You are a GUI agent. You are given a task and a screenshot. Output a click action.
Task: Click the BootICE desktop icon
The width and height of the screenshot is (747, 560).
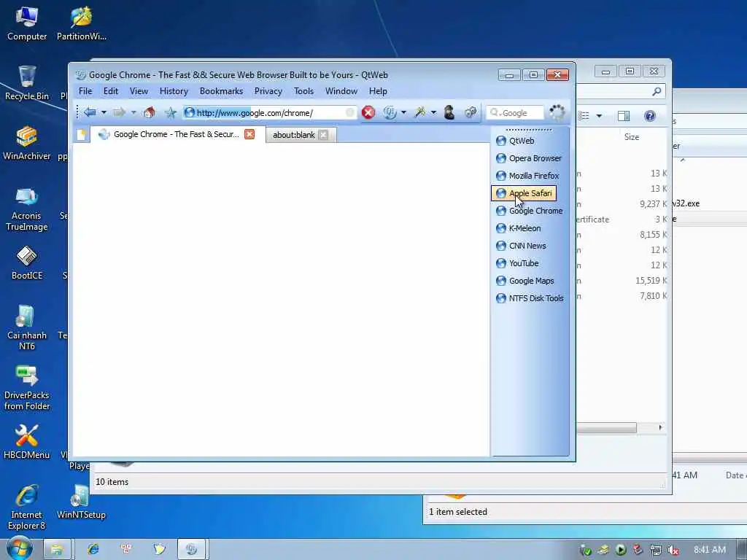pyautogui.click(x=27, y=262)
